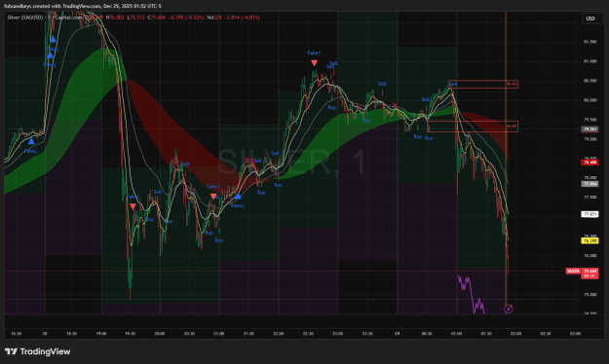
Task: Click the H76.002 high value in legend
Action: point(115,18)
